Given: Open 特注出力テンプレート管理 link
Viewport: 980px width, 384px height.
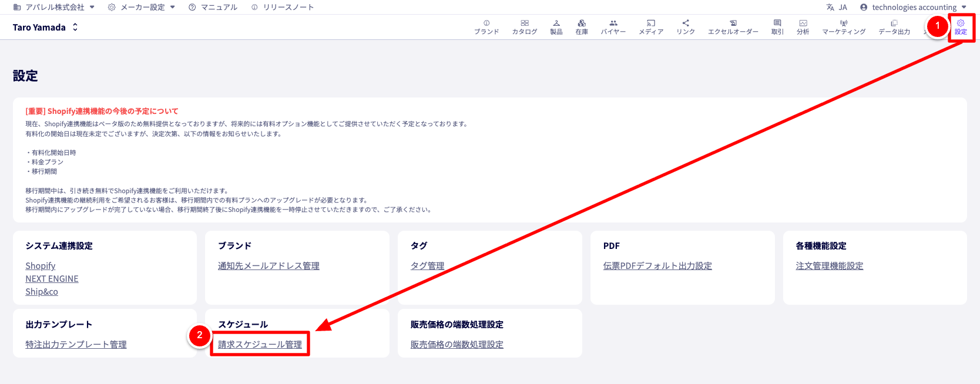Looking at the screenshot, I should pyautogui.click(x=76, y=345).
